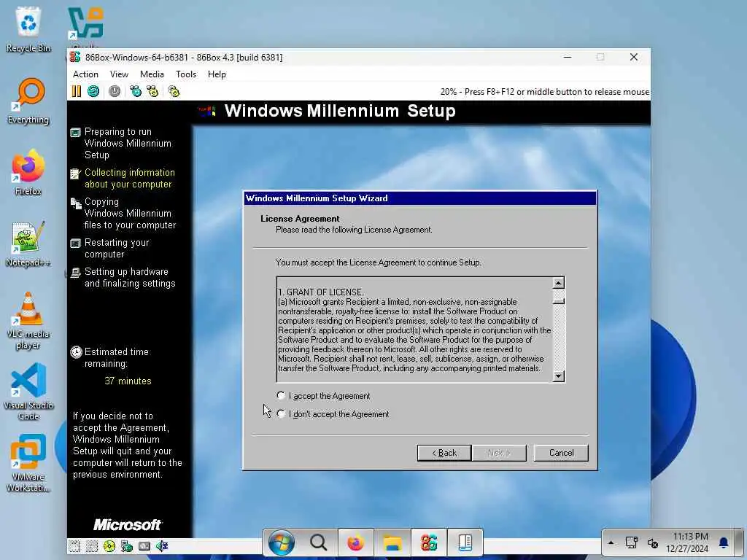
Task: Open the View menu
Action: pos(119,74)
